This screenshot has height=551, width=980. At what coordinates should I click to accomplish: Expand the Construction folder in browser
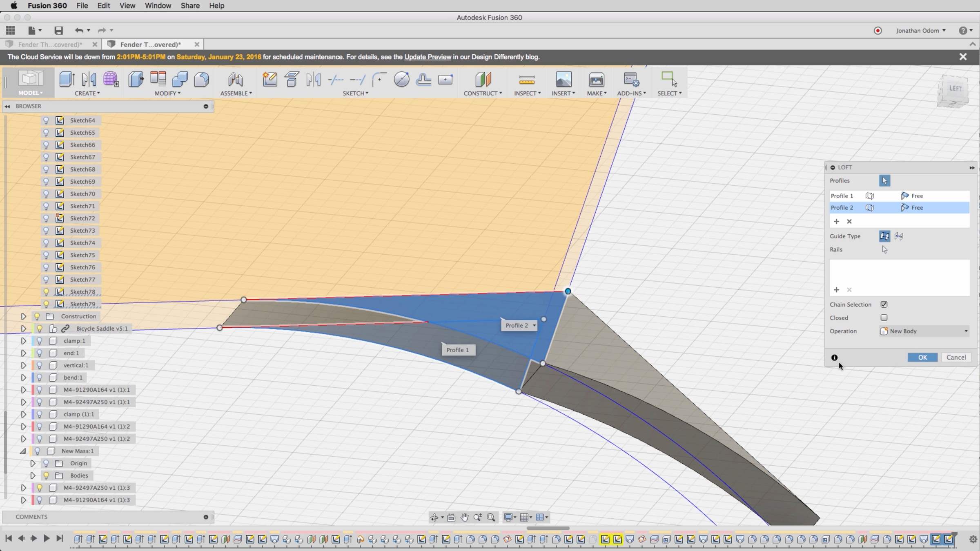pyautogui.click(x=23, y=316)
